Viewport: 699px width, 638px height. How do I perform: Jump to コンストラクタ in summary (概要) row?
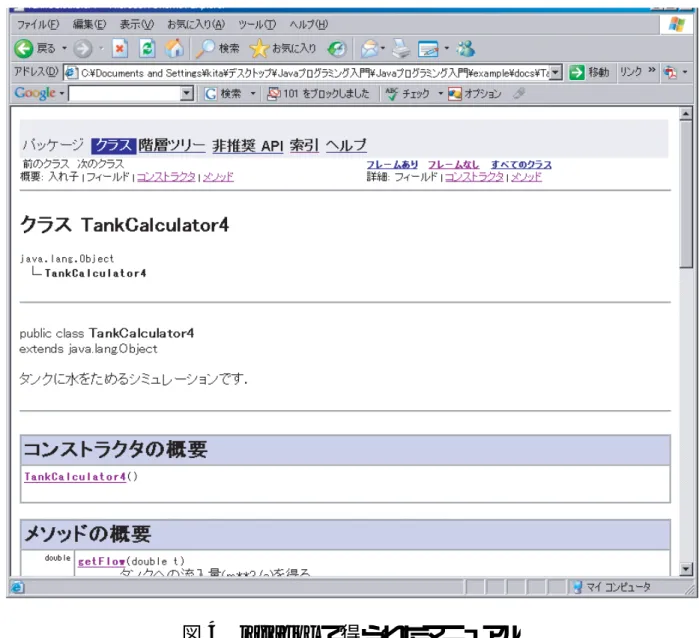click(x=166, y=177)
